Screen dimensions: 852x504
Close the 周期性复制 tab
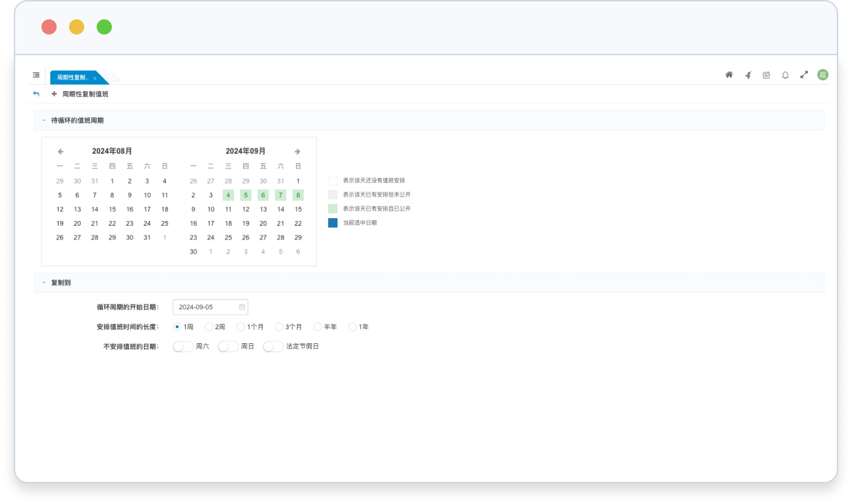click(95, 79)
